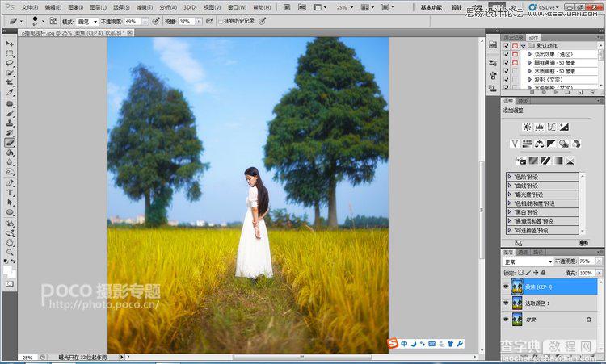The image size is (606, 364).
Task: Switch to the 蒙版 panel tab
Action: coord(523,101)
